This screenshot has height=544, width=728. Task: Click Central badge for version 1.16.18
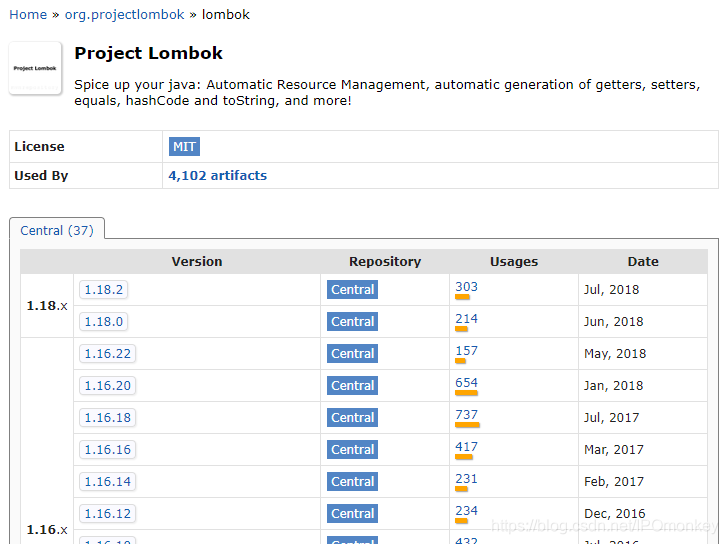pos(352,418)
